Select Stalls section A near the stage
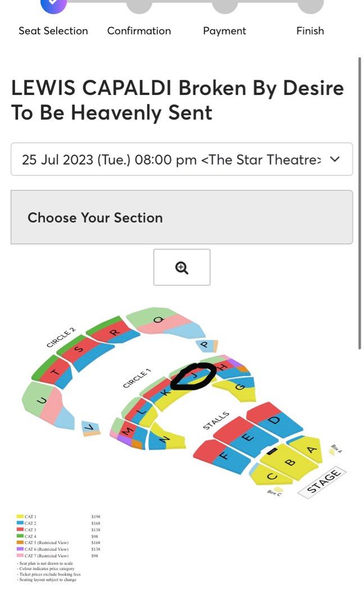364x607 pixels. (x=311, y=450)
